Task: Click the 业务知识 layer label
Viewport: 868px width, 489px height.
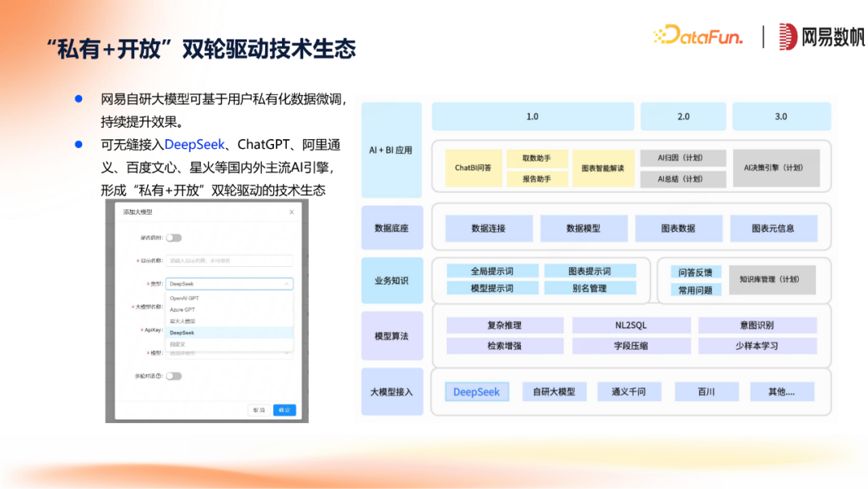Action: 391,280
